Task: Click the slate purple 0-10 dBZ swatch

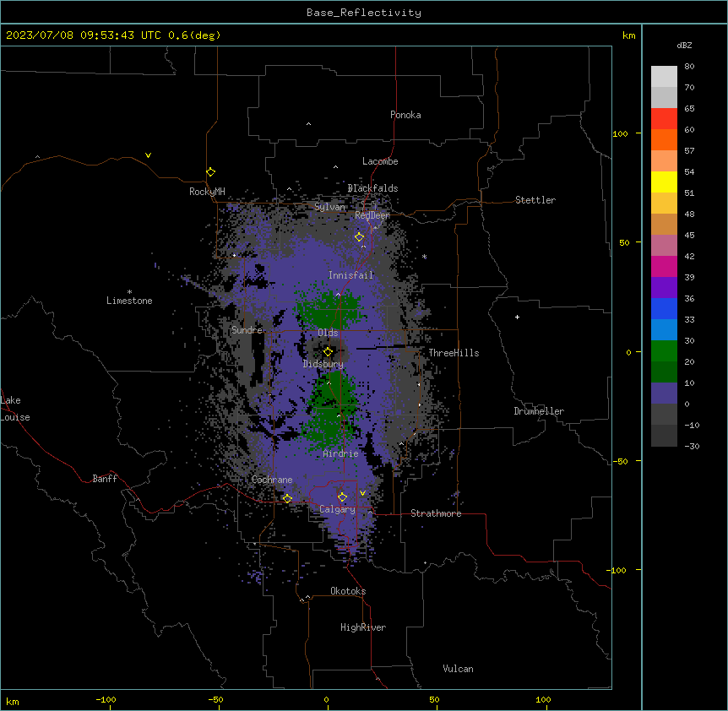Action: point(664,393)
